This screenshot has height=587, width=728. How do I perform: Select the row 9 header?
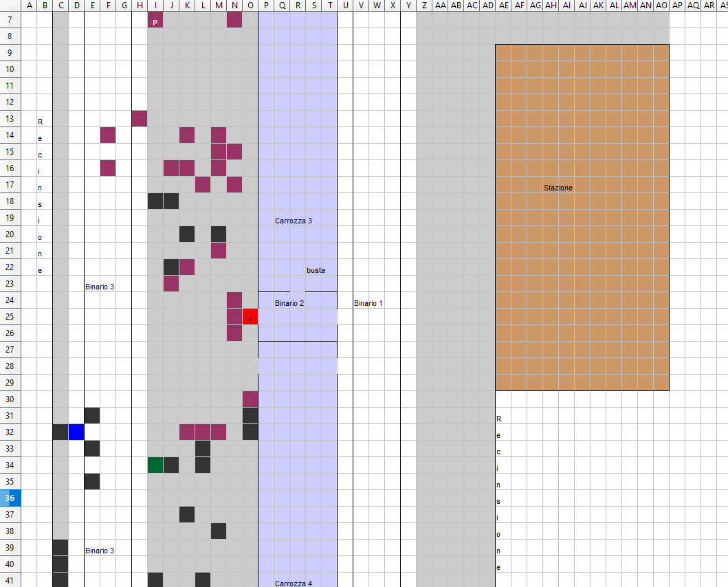[11, 53]
